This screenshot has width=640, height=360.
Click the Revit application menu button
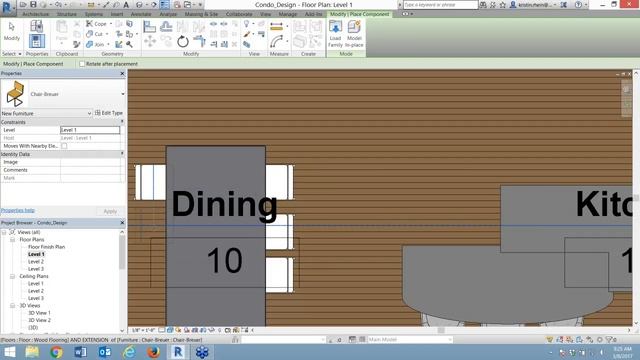[x=8, y=7]
